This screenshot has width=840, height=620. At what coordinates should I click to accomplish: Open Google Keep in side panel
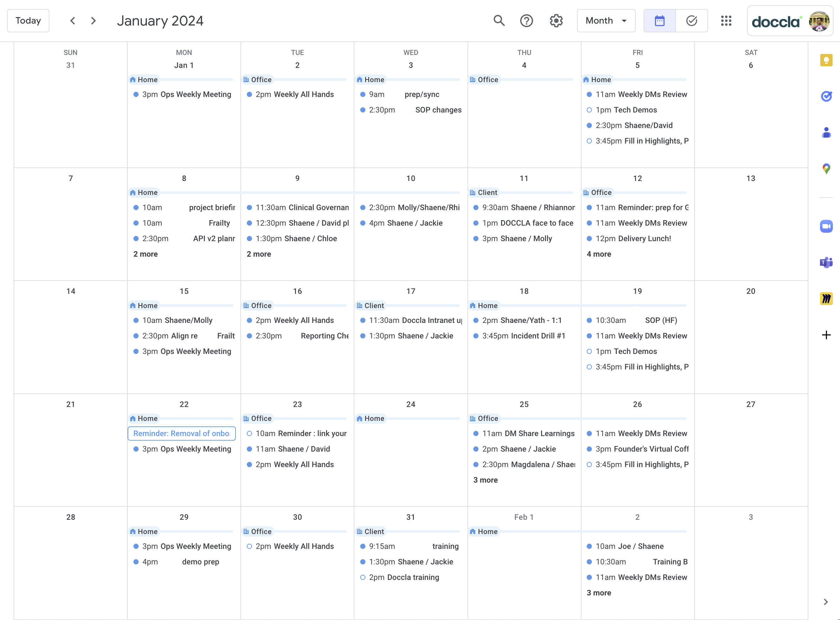pos(826,60)
